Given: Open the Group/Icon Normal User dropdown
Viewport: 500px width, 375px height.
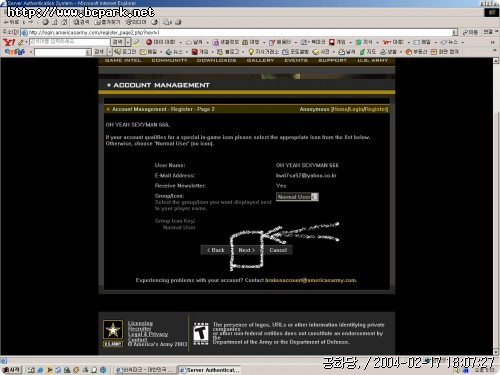Looking at the screenshot, I should pos(297,197).
